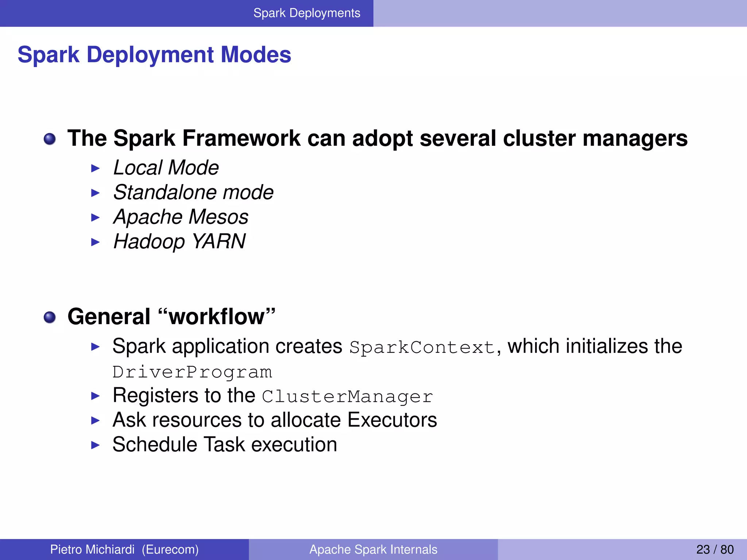Click the triangle bullet before Standalone mode

(x=95, y=193)
